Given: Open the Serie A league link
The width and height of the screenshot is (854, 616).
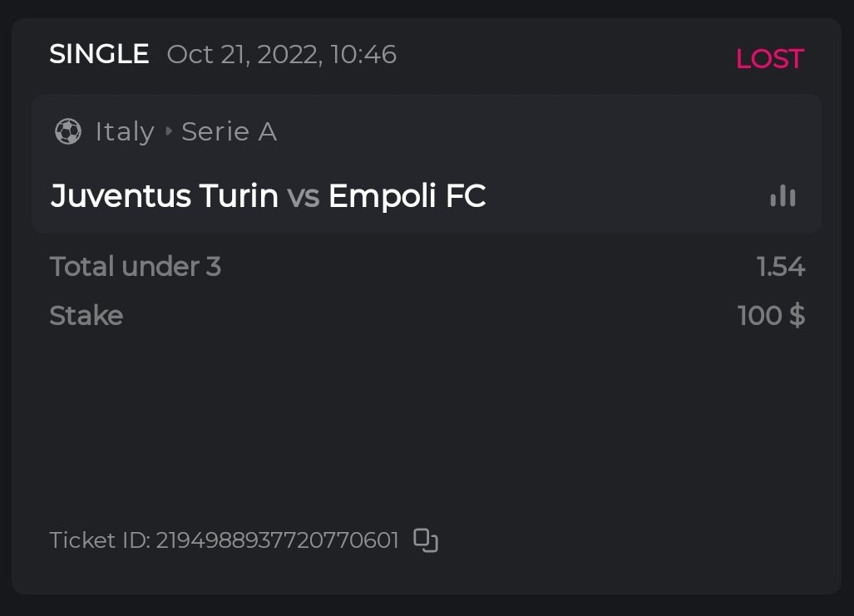Looking at the screenshot, I should pyautogui.click(x=229, y=131).
